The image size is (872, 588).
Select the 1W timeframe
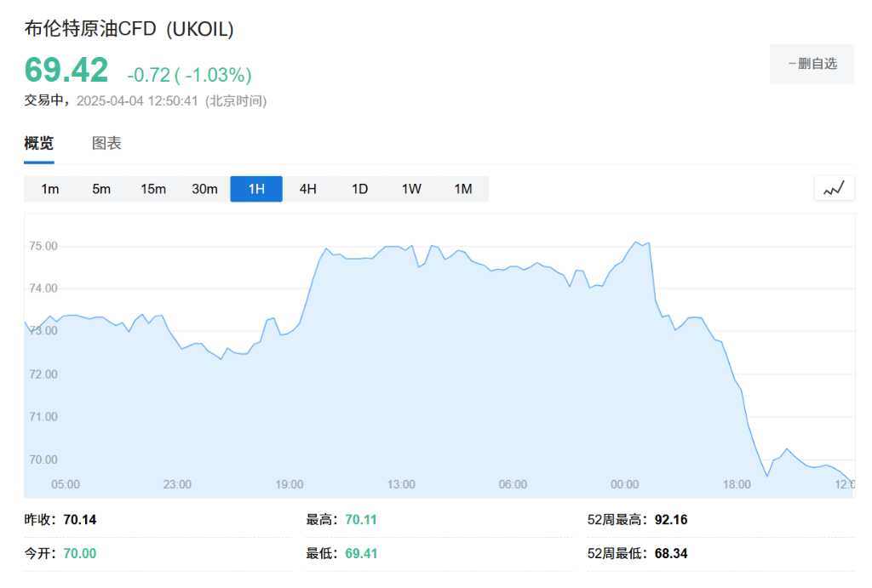click(x=411, y=189)
